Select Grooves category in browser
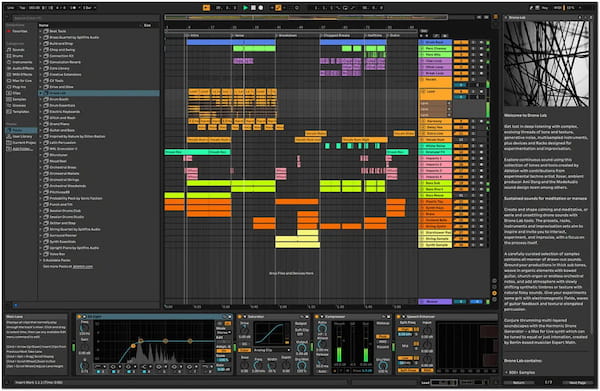Screen dimensions: 600x391 pyautogui.click(x=19, y=105)
